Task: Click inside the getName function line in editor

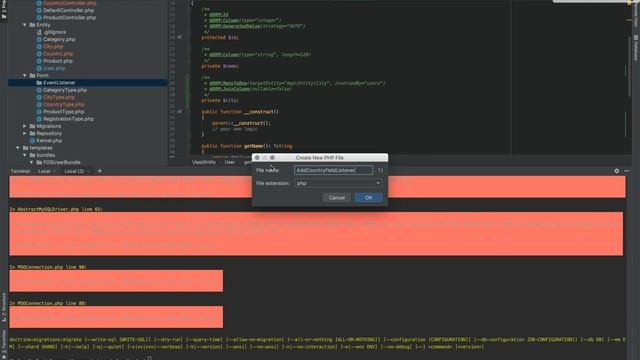Action: pos(247,146)
